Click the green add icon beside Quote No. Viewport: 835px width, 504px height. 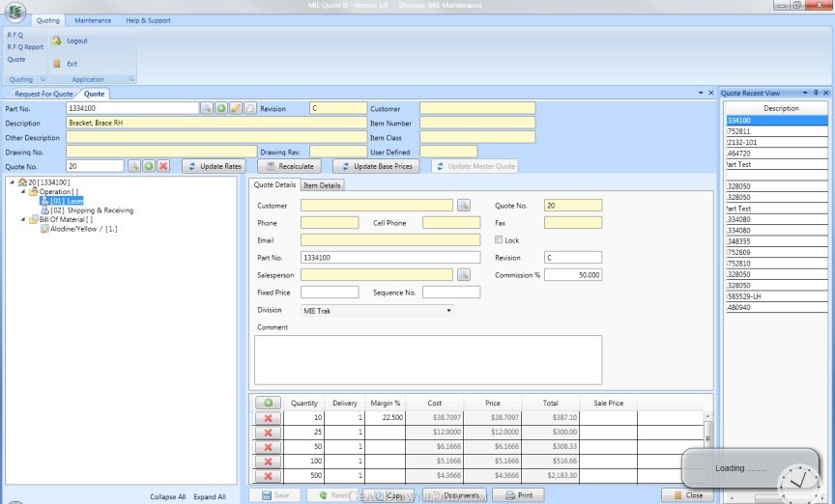click(x=149, y=166)
